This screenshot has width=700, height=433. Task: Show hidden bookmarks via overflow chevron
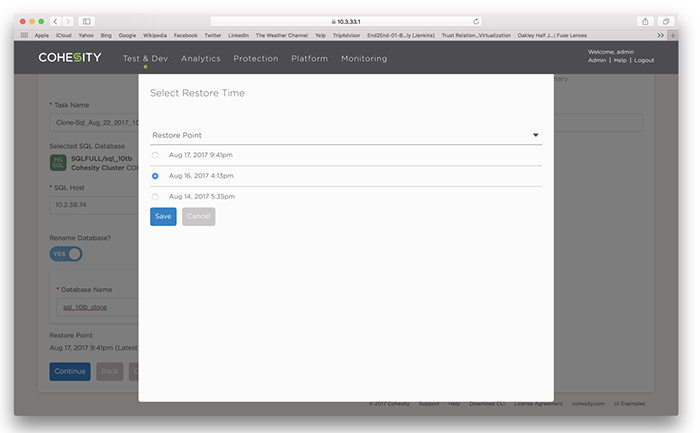pyautogui.click(x=660, y=35)
